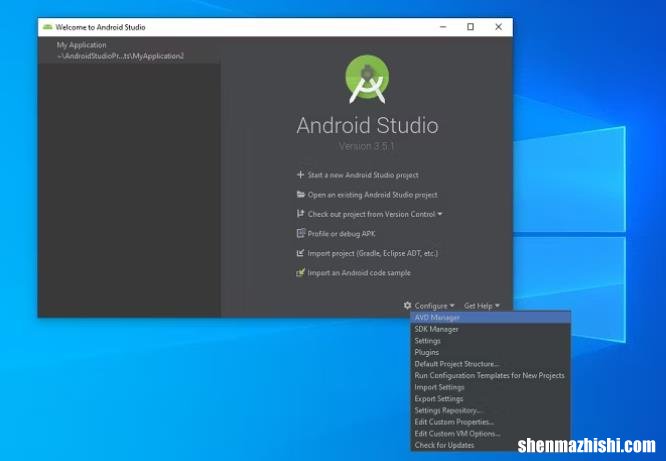Minimize the Welcome to Android Studio window
Screen dimensions: 666x461
443,27
